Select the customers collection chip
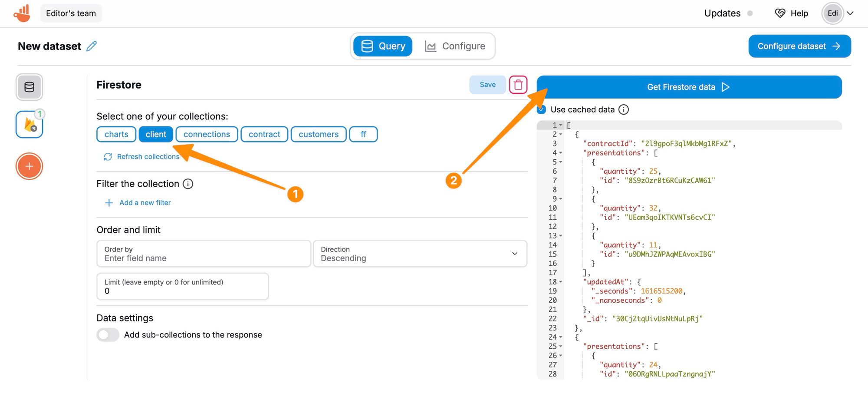Viewport: 868px width, 397px height. tap(318, 134)
